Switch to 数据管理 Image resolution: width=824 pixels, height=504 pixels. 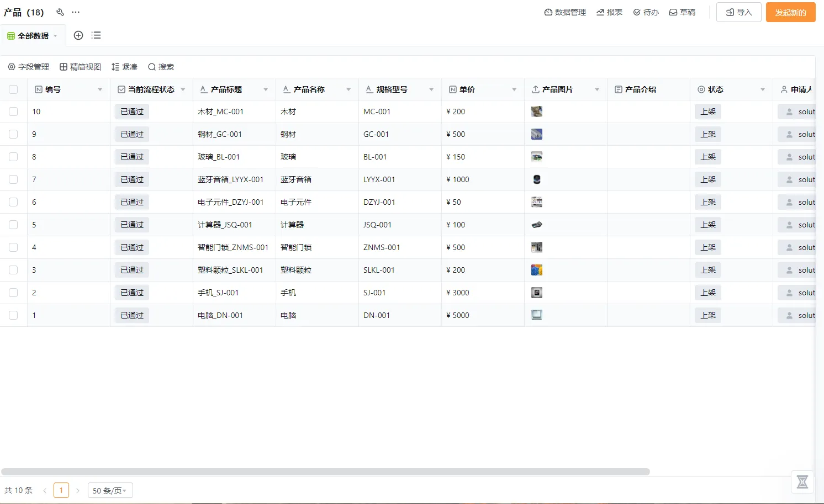tap(564, 12)
